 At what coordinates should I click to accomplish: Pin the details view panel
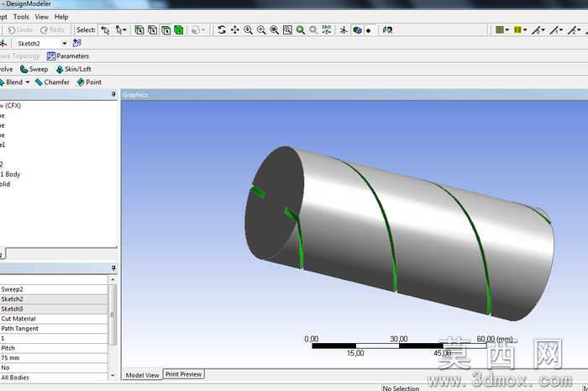[x=113, y=268]
